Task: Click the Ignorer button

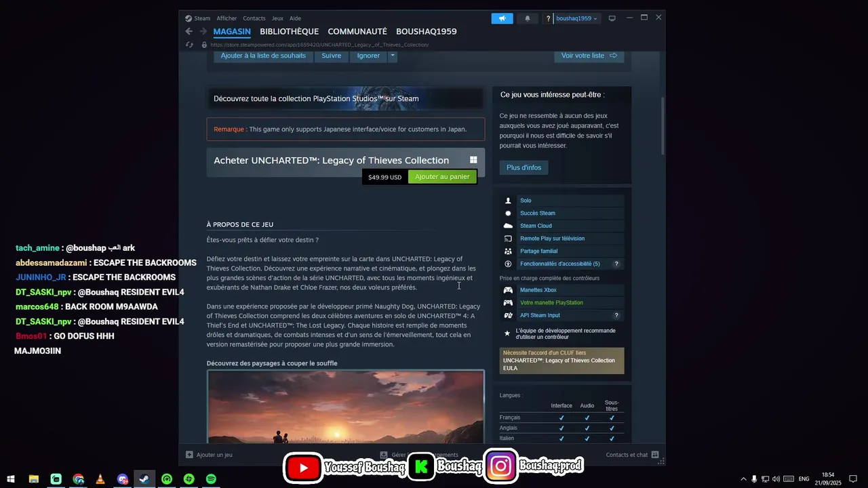Action: pos(368,56)
